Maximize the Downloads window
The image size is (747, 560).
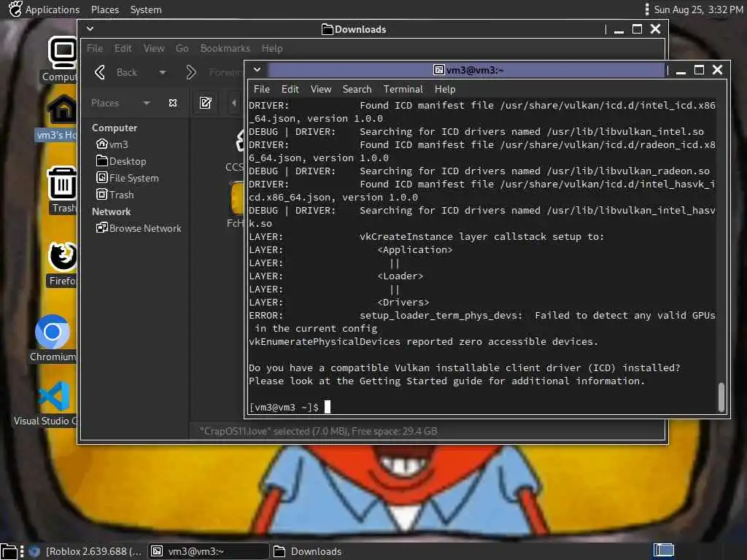click(637, 29)
